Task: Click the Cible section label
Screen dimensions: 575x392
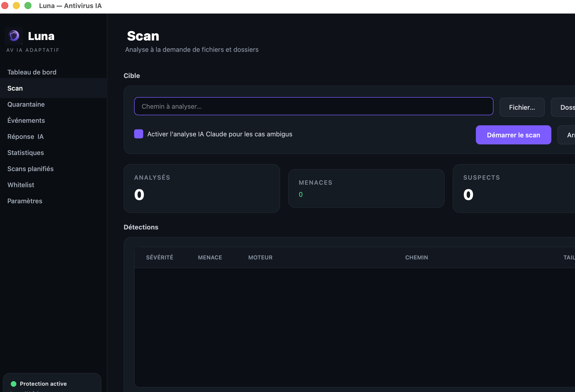Action: [132, 76]
